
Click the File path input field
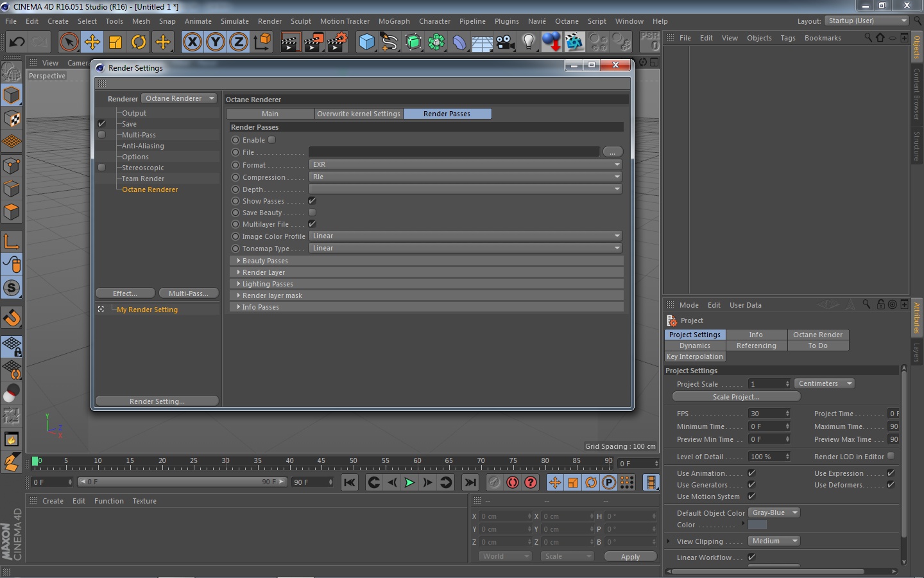(454, 152)
